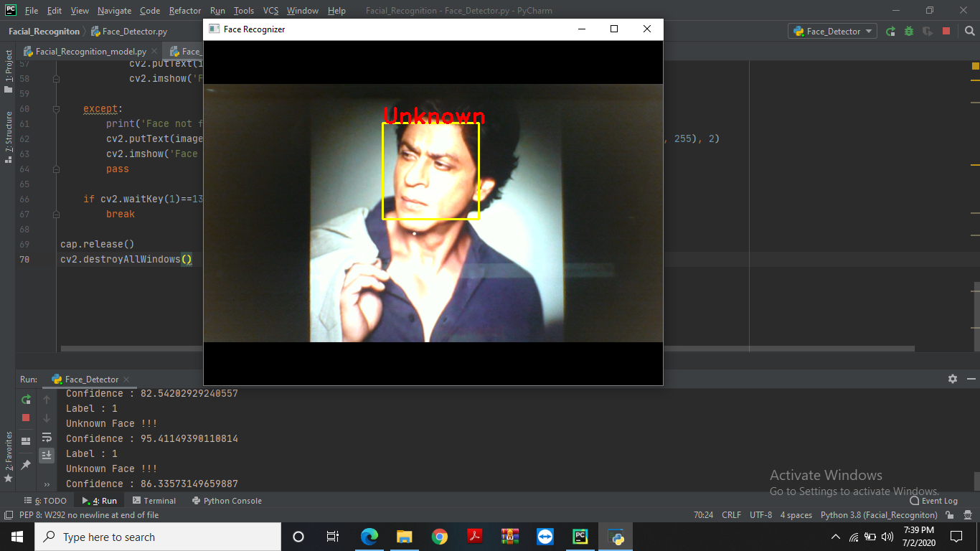Rerun Face_Detector from the run panel
This screenshot has height=551, width=980.
(26, 400)
